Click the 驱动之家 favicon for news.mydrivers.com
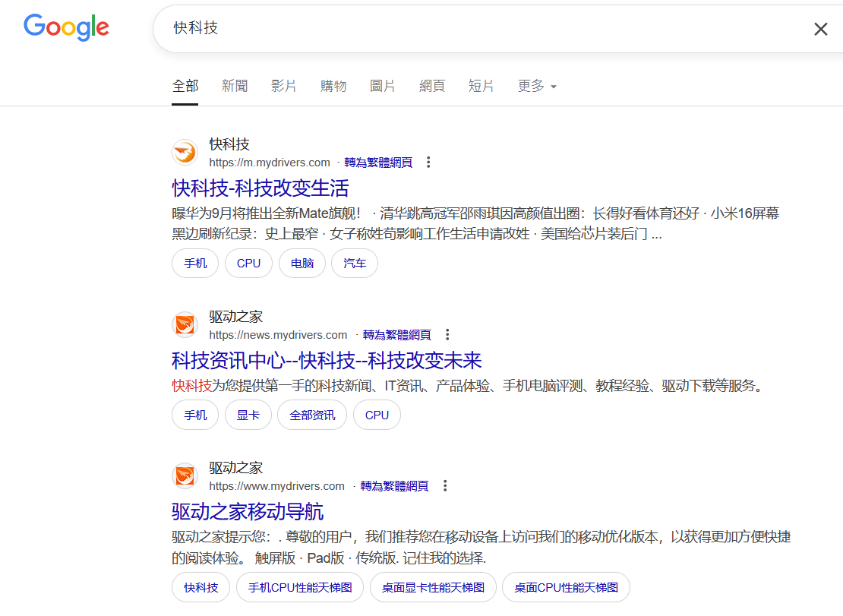Image resolution: width=843 pixels, height=616 pixels. point(185,325)
